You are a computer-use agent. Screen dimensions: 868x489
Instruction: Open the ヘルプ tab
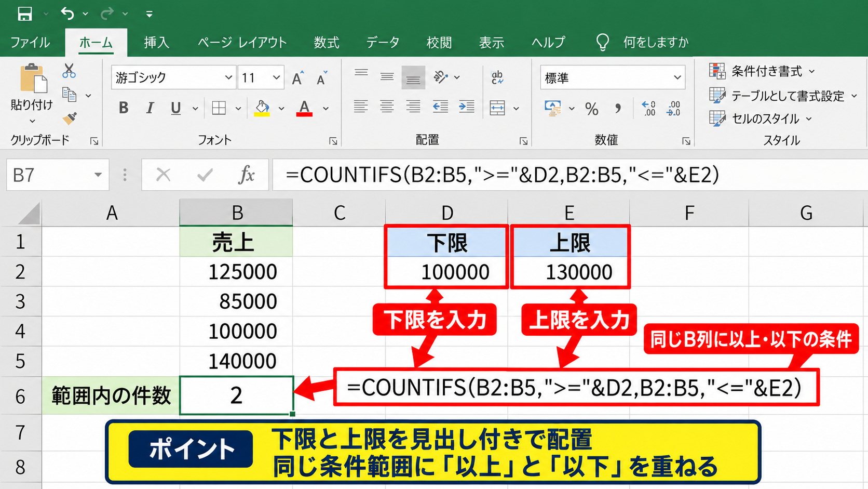tap(548, 42)
